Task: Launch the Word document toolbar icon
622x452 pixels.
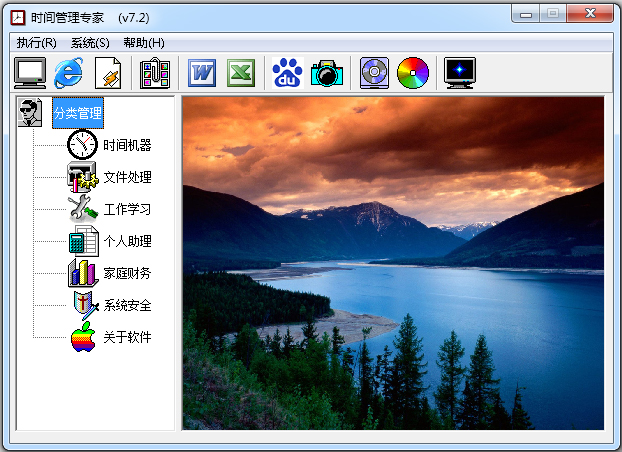Action: 203,73
